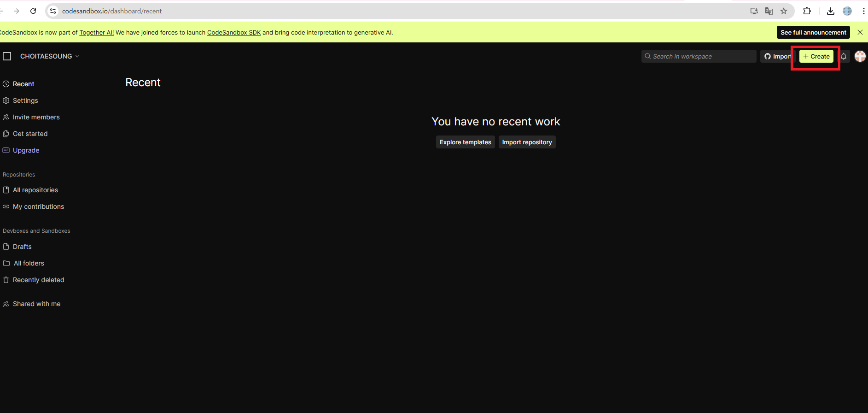Go forward in browser

tap(17, 11)
